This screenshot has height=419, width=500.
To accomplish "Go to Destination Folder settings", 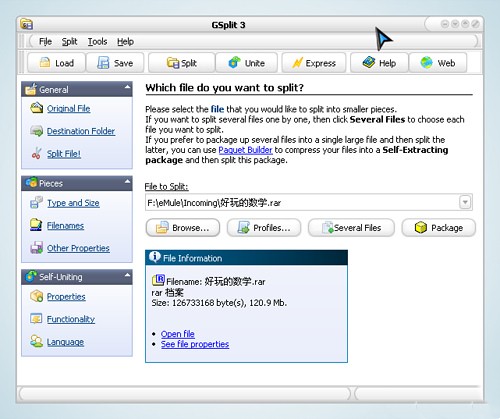I will pos(81,131).
